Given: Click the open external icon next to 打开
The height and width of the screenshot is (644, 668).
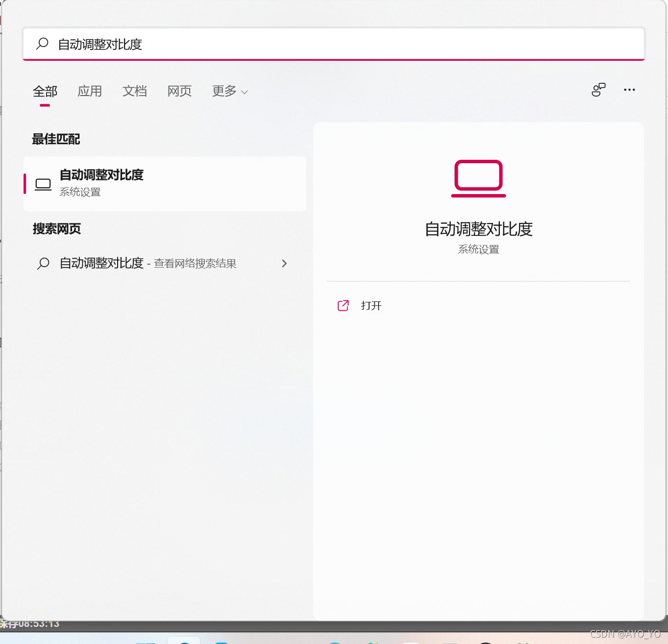Looking at the screenshot, I should (343, 306).
